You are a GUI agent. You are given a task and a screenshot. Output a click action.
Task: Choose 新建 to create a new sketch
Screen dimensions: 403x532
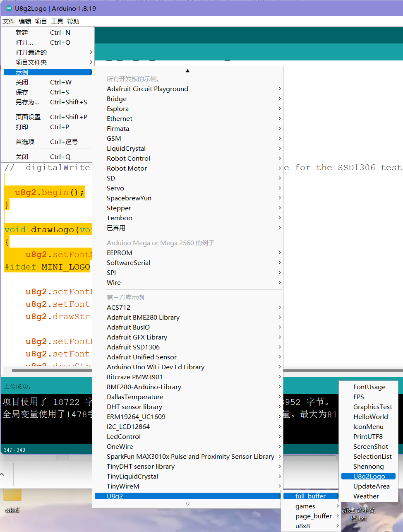[x=48, y=32]
